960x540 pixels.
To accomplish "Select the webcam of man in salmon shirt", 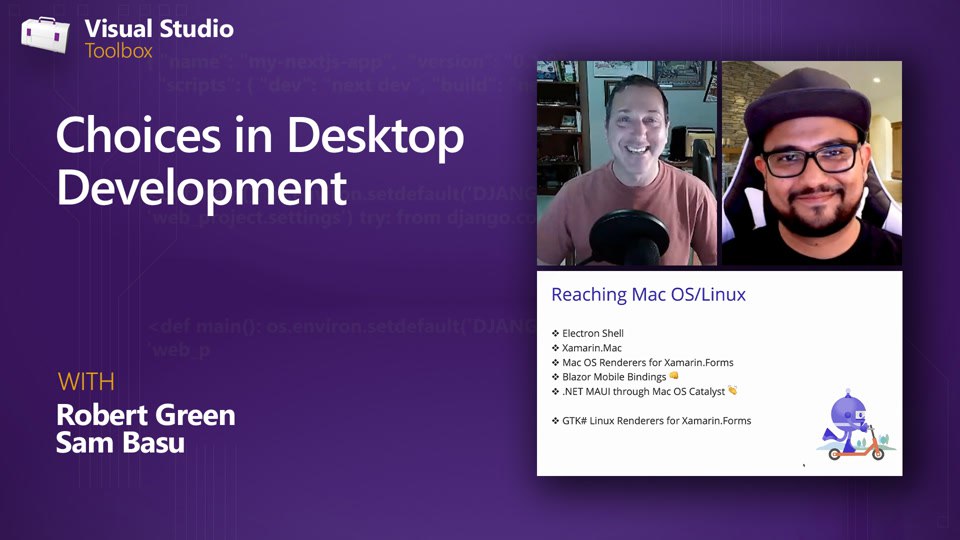I will pos(627,163).
